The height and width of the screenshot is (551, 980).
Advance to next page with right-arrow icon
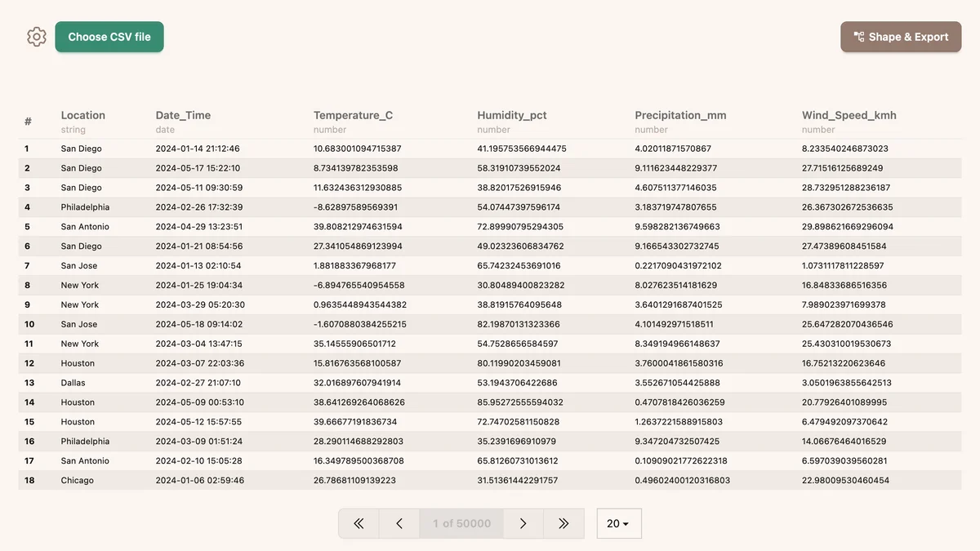pyautogui.click(x=523, y=523)
